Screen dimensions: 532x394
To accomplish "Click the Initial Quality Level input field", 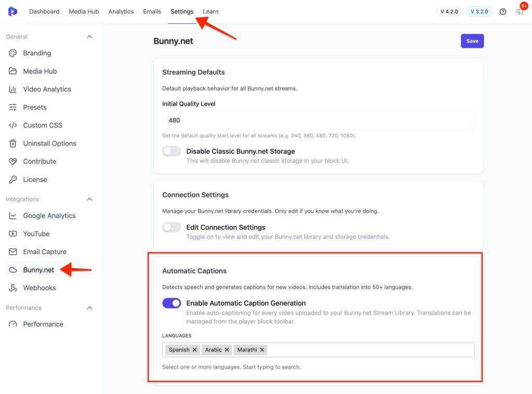I will [x=318, y=121].
